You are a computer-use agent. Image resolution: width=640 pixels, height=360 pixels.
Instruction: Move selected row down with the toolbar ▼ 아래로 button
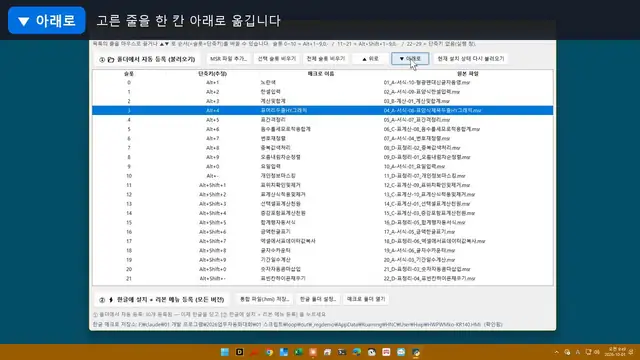tap(410, 59)
